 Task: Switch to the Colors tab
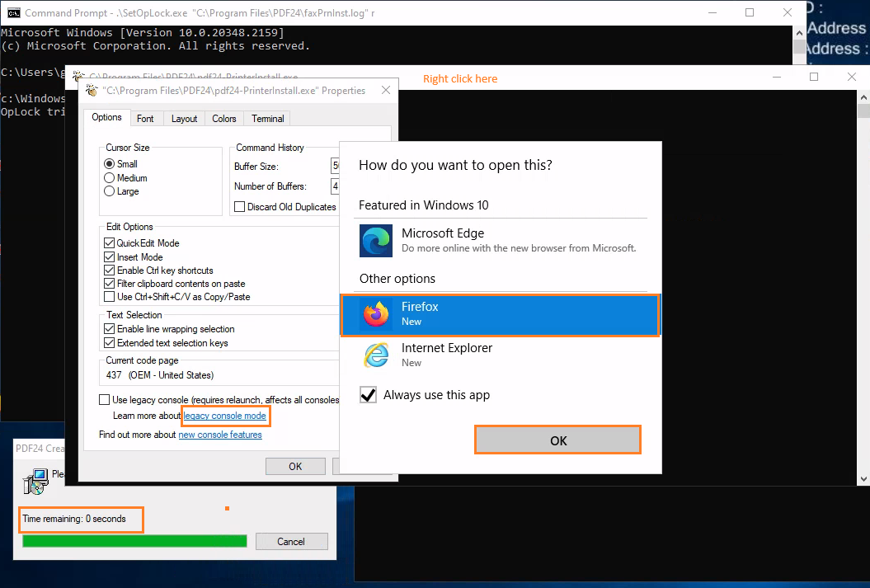pyautogui.click(x=224, y=119)
